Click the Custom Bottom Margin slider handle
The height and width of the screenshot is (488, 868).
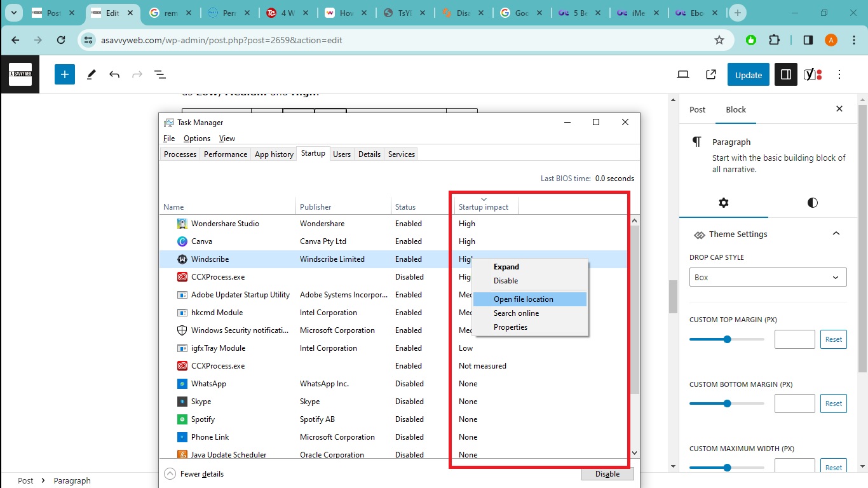727,403
